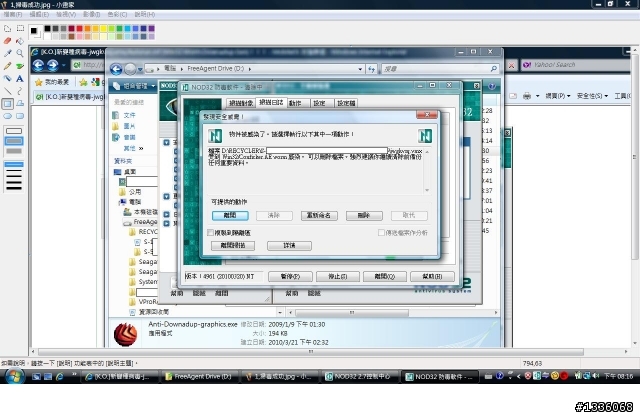The width and height of the screenshot is (640, 415).
Task: Select the Text tool
Action: pos(20,78)
